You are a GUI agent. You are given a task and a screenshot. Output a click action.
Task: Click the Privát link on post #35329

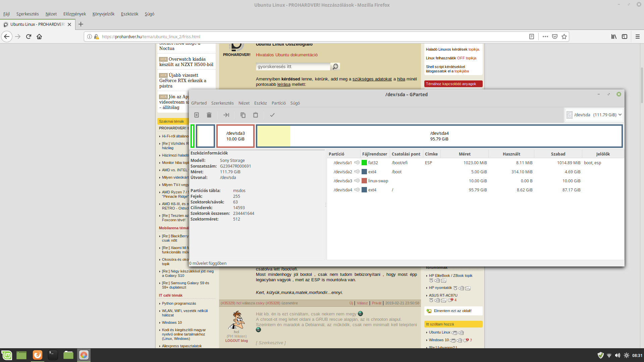click(x=377, y=303)
